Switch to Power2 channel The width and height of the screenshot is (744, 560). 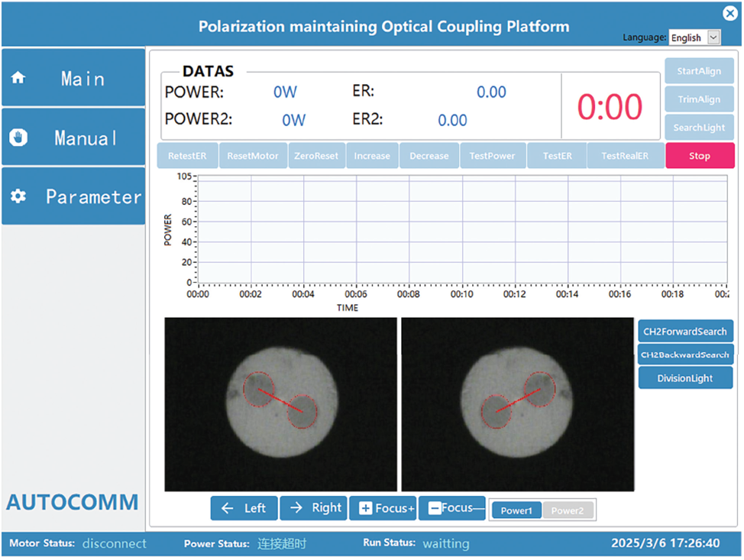point(568,510)
